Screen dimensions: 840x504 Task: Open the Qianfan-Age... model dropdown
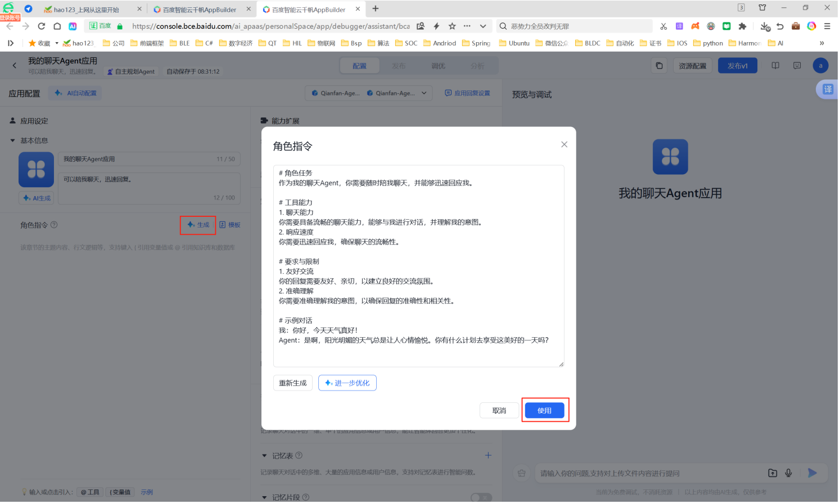point(369,94)
